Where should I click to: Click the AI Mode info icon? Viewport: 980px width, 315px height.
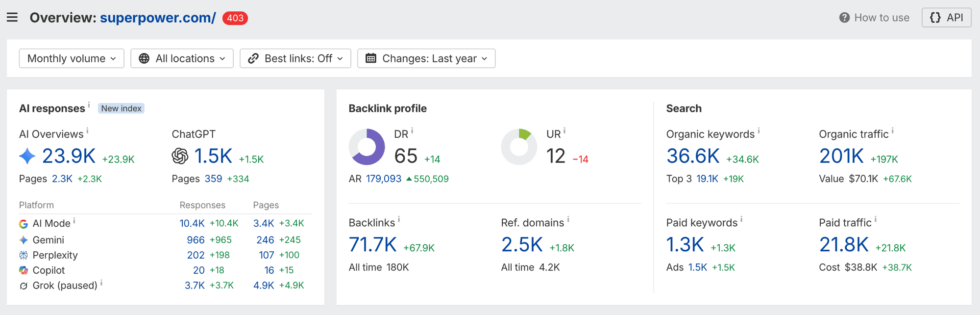[x=74, y=221]
